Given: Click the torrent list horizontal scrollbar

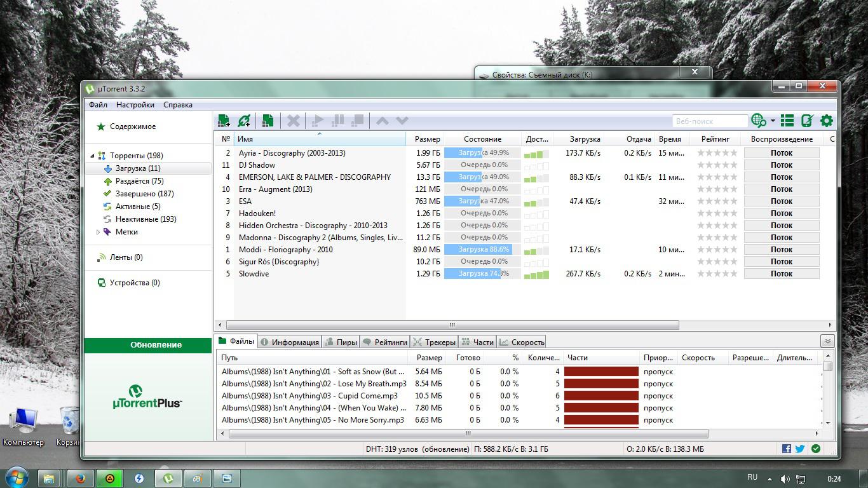Looking at the screenshot, I should tap(453, 325).
